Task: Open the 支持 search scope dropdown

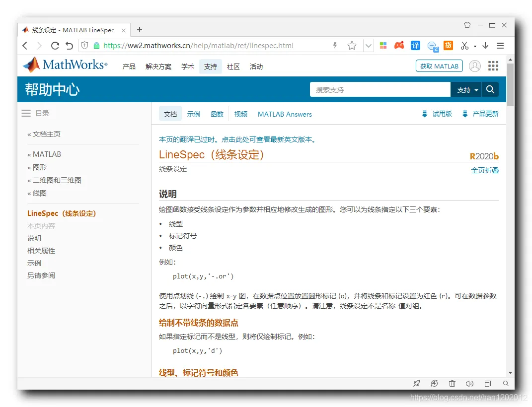Action: pos(466,89)
